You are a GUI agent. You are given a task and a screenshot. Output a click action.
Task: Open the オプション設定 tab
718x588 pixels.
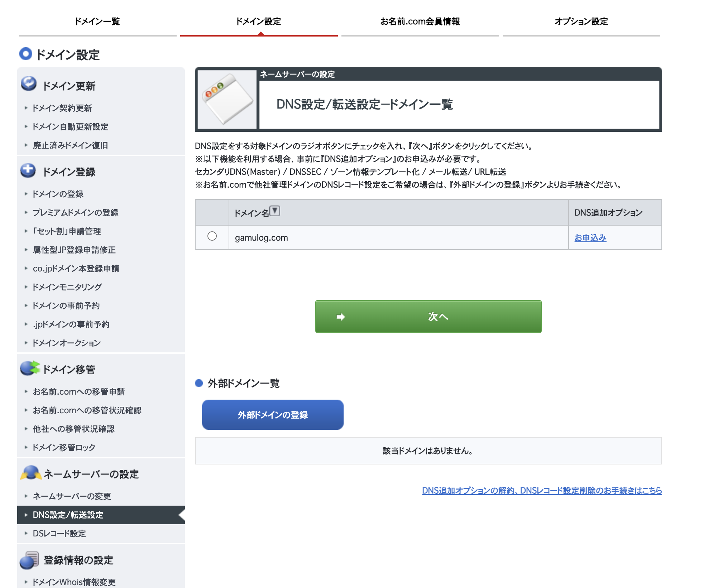pos(581,21)
